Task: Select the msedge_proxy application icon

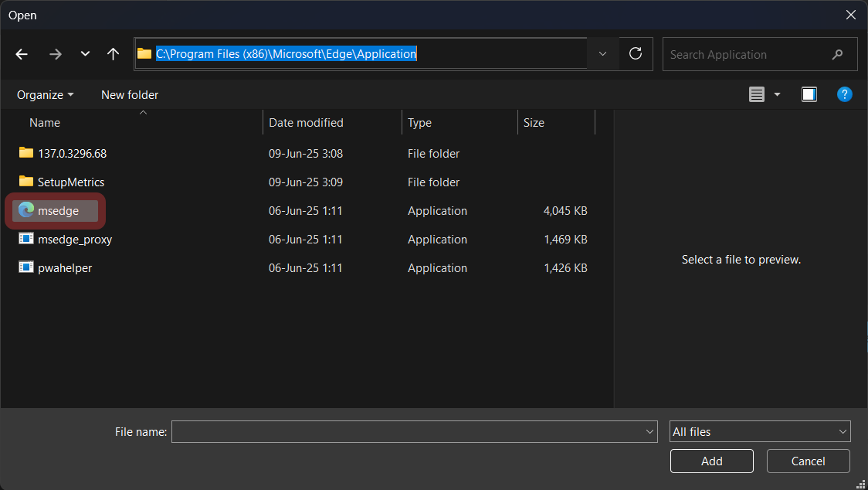Action: click(x=26, y=238)
